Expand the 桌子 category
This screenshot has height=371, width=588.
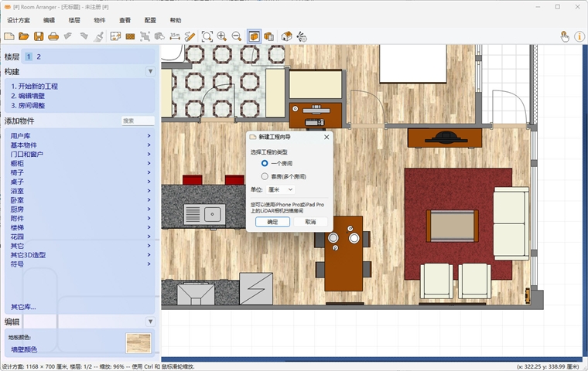click(80, 182)
